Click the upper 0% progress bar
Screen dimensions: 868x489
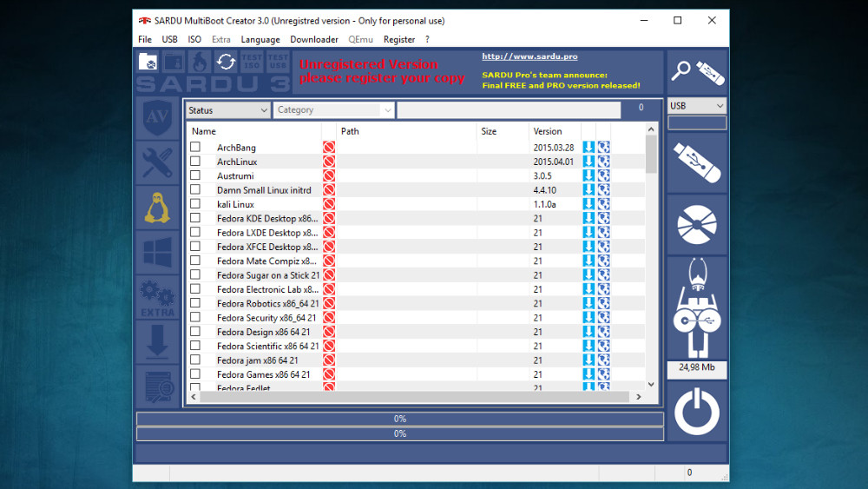(400, 419)
